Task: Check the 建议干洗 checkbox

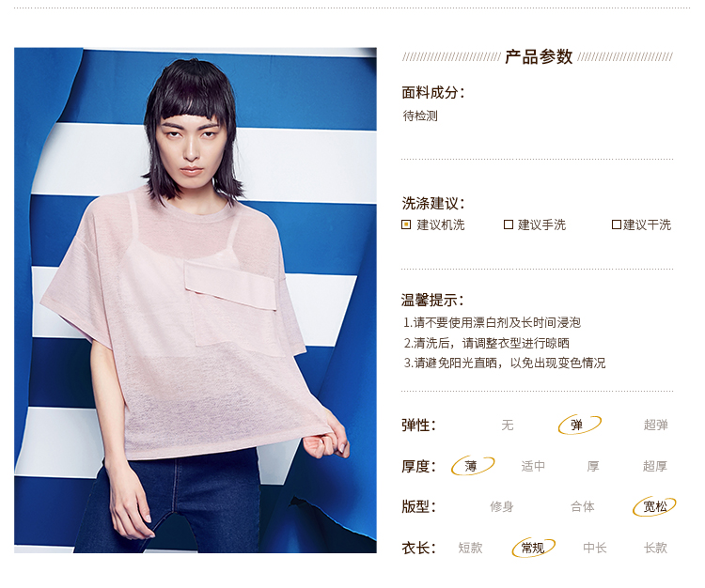Action: (x=617, y=224)
